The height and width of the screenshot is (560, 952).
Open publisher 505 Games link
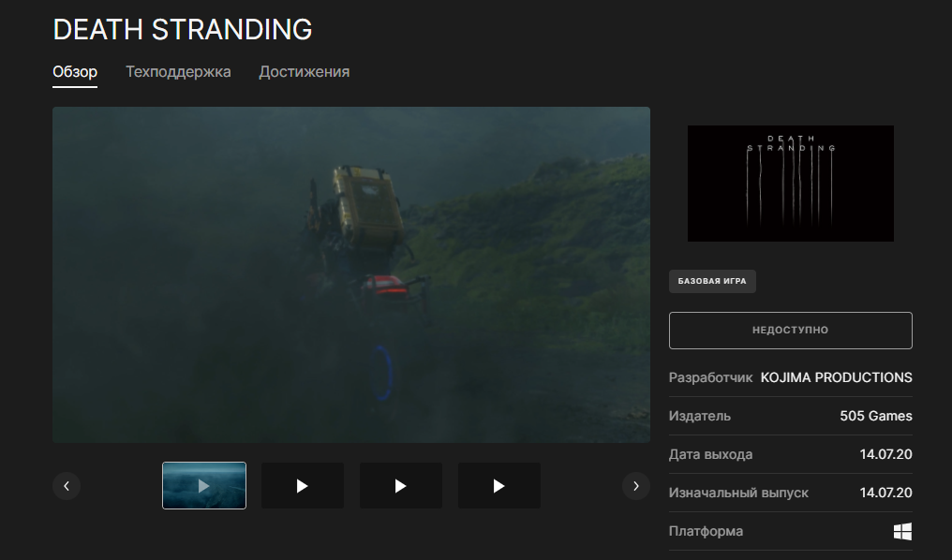point(875,416)
